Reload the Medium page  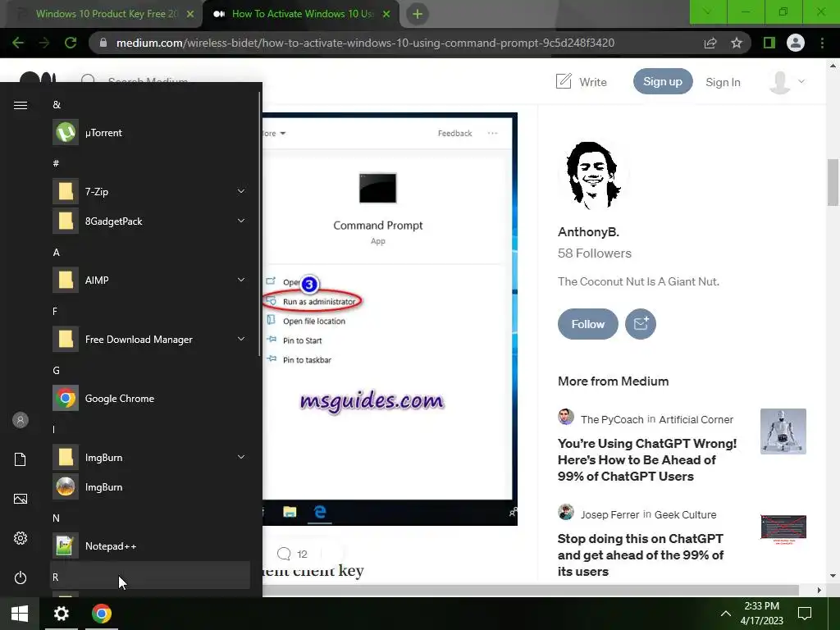[71, 43]
